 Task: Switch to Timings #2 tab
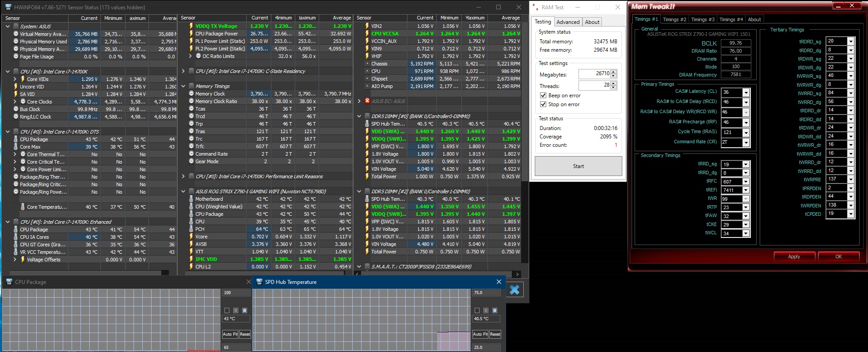(x=674, y=19)
